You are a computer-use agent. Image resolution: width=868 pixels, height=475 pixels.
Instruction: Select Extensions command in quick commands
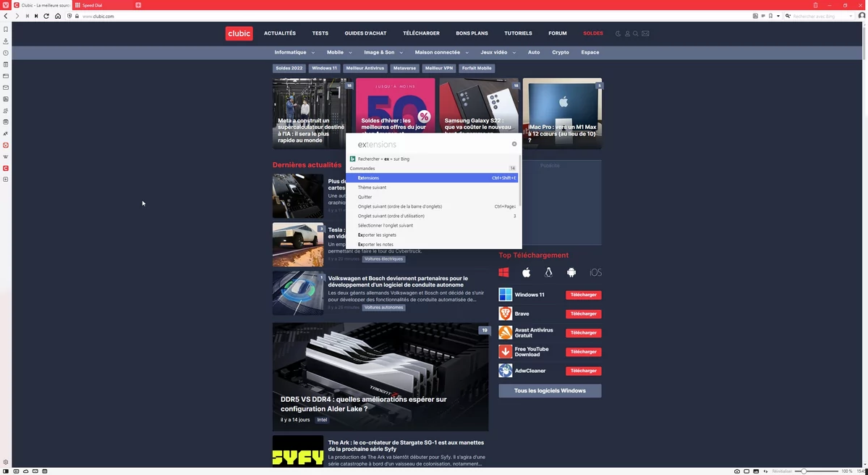click(432, 177)
